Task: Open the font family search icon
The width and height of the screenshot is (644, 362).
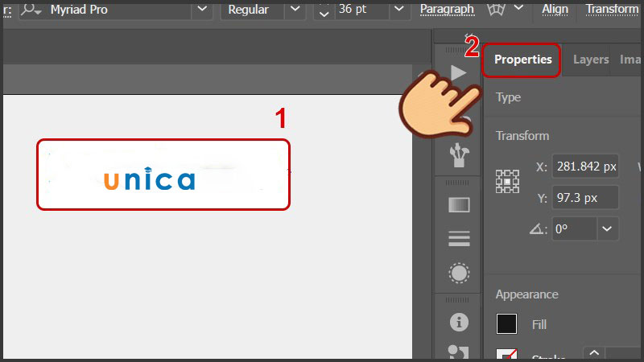Action: tap(31, 9)
